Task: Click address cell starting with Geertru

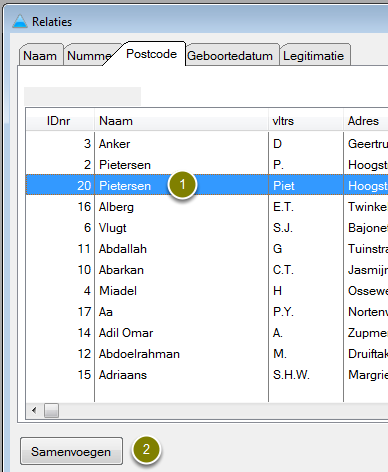Action: (x=366, y=144)
